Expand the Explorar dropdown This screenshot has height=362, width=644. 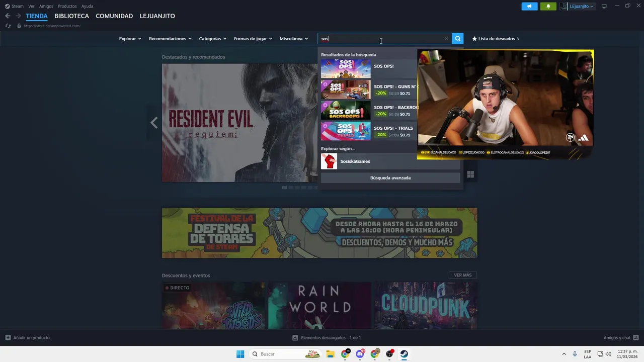coord(130,39)
